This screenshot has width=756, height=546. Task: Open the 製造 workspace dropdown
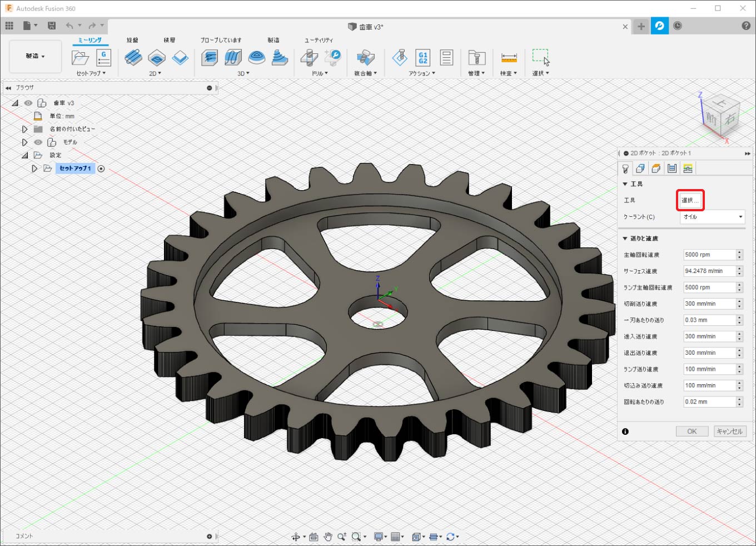[35, 56]
